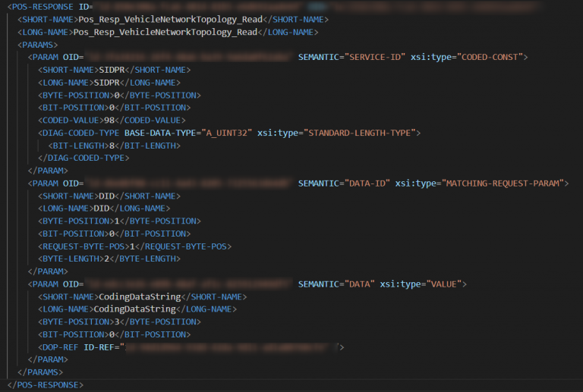Viewport: 583px width, 392px height.
Task: Select the SHORT-NAME SIDPR line
Action: [x=112, y=70]
